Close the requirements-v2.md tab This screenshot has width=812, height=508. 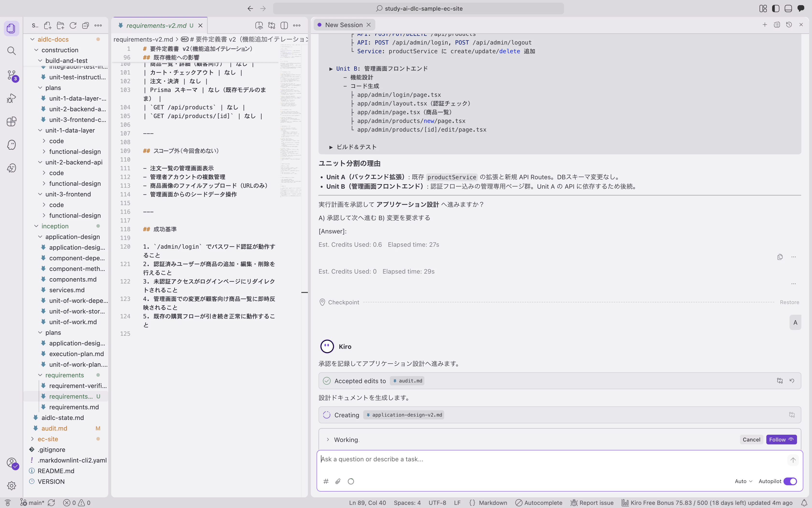point(200,26)
